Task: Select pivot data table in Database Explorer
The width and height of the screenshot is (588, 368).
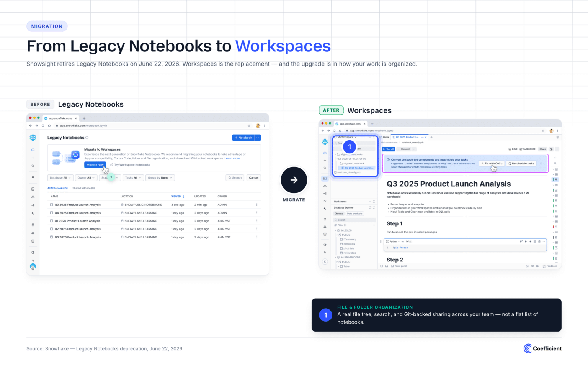Action: tap(347, 248)
